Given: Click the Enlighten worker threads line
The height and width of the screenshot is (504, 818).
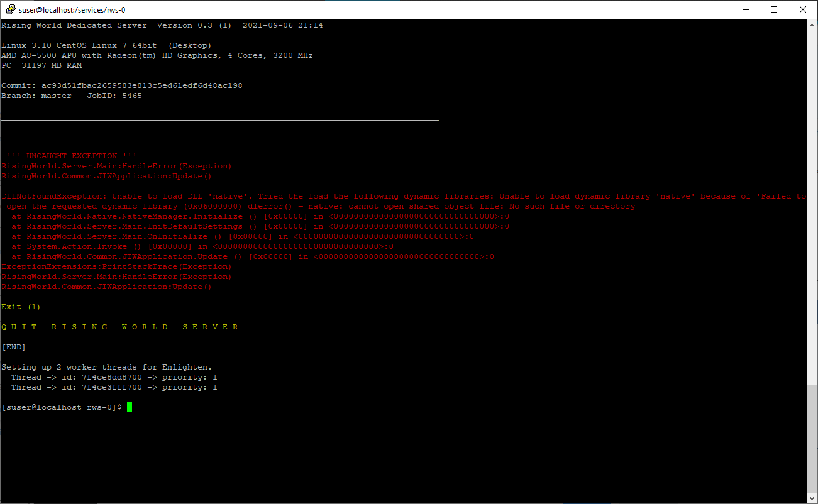Looking at the screenshot, I should (107, 367).
